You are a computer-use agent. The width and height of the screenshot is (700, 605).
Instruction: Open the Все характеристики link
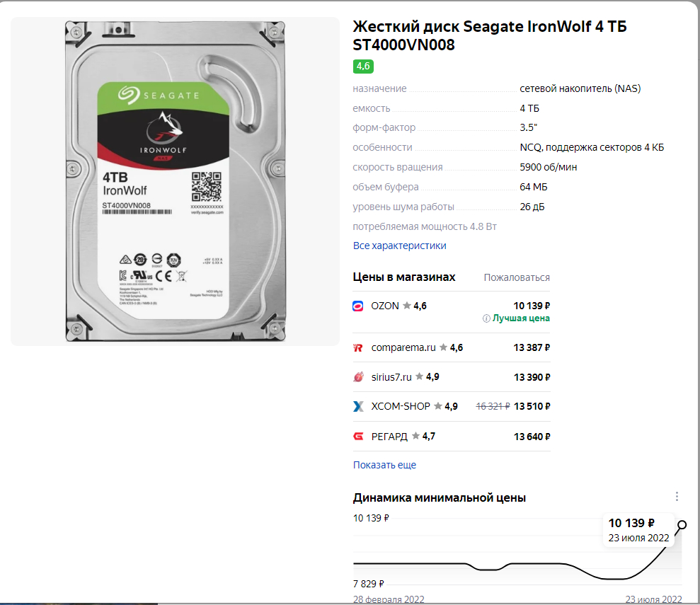(400, 246)
